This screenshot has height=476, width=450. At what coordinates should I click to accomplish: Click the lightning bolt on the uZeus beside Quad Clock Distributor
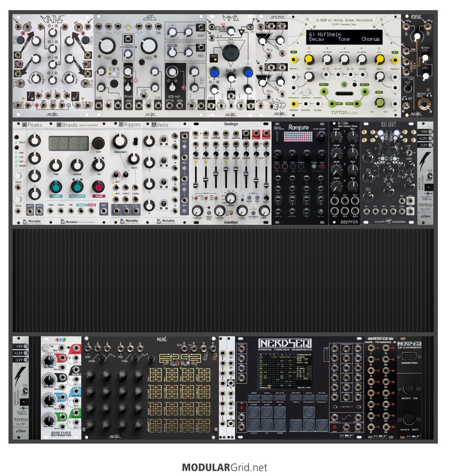pos(20,376)
